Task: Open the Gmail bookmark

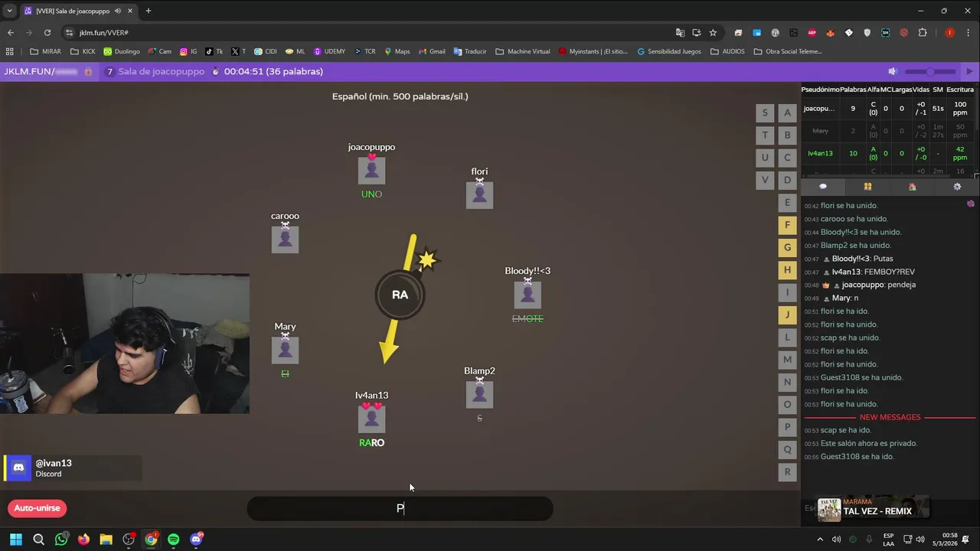Action: pyautogui.click(x=431, y=51)
